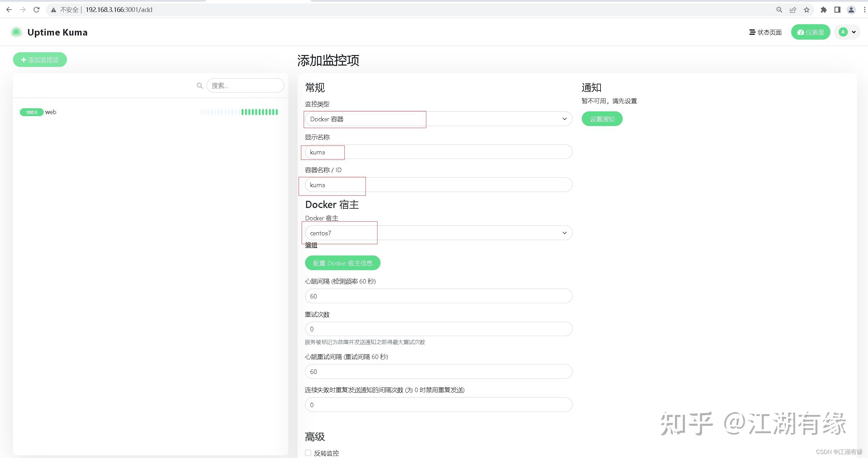Enable the 反转监控 checkbox
The width and height of the screenshot is (868, 458).
tap(308, 453)
